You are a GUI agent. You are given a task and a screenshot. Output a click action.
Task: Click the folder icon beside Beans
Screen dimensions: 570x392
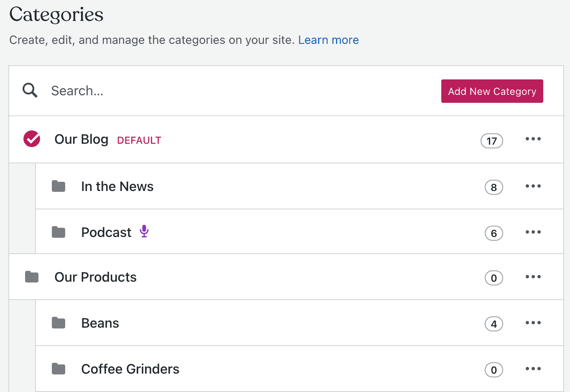(x=59, y=322)
